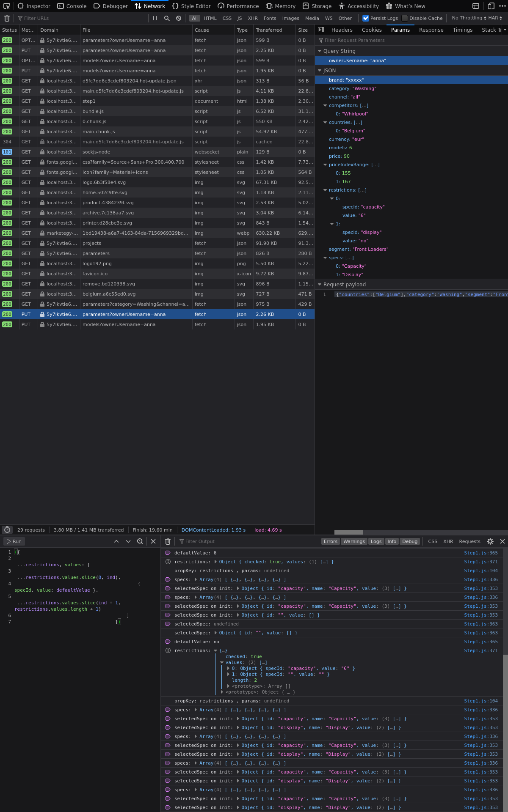
Task: Open the No Throttling dropdown
Action: tap(469, 18)
